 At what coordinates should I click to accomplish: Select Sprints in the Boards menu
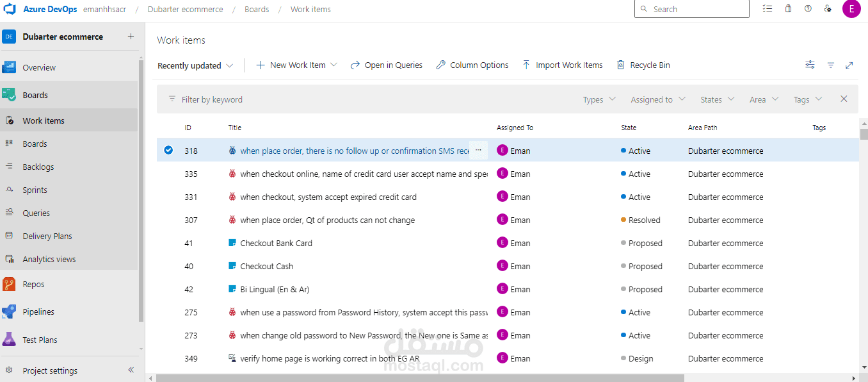(35, 190)
